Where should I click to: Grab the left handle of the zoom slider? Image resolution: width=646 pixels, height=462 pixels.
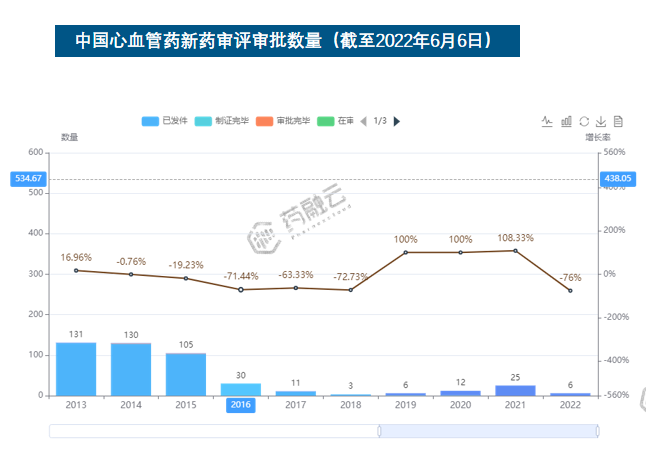pyautogui.click(x=379, y=431)
